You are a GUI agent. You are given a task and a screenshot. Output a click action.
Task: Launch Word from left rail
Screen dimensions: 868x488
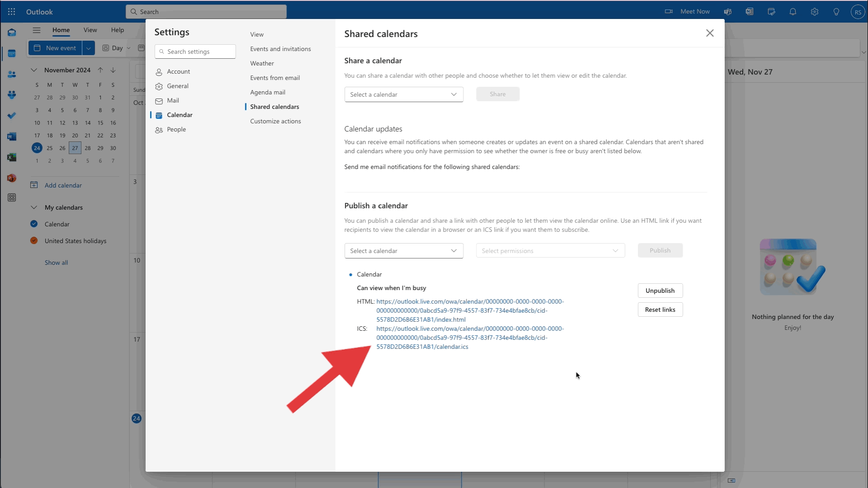pyautogui.click(x=12, y=136)
